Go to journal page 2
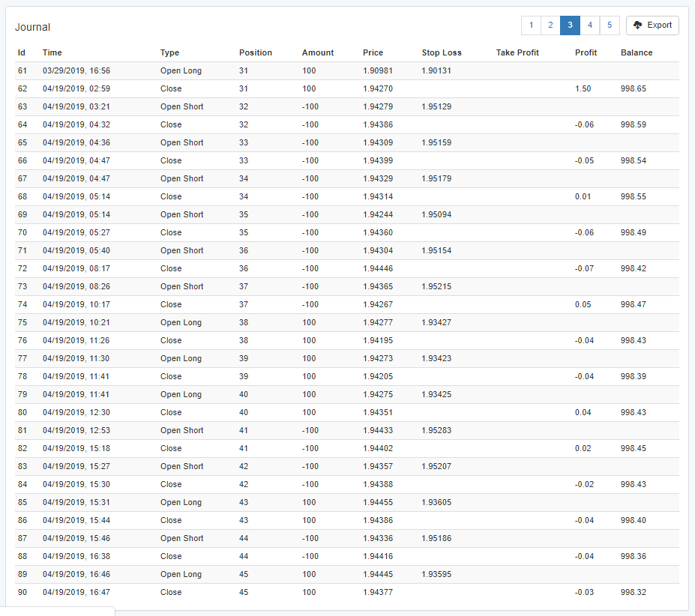 550,25
